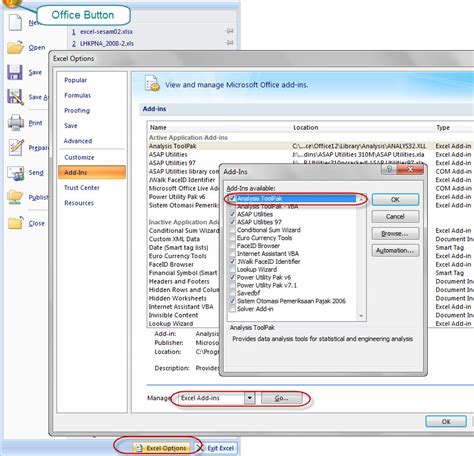Select Popular in Excel Options sidebar

(x=76, y=80)
